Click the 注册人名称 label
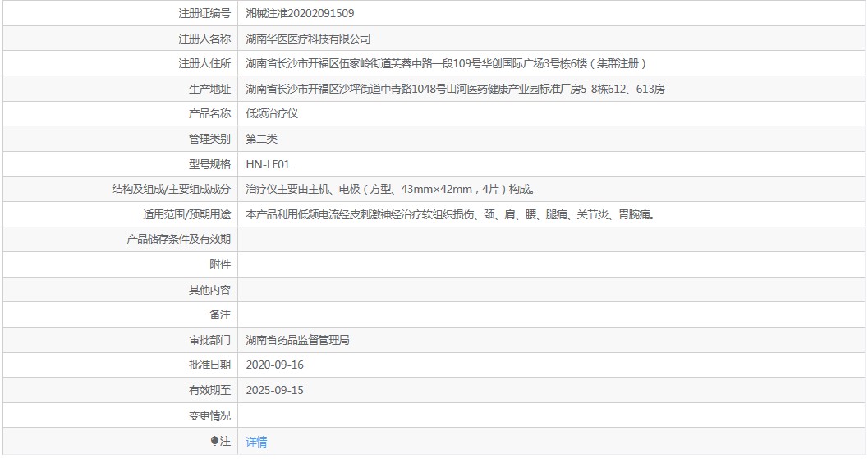The height and width of the screenshot is (459, 868). [x=204, y=39]
